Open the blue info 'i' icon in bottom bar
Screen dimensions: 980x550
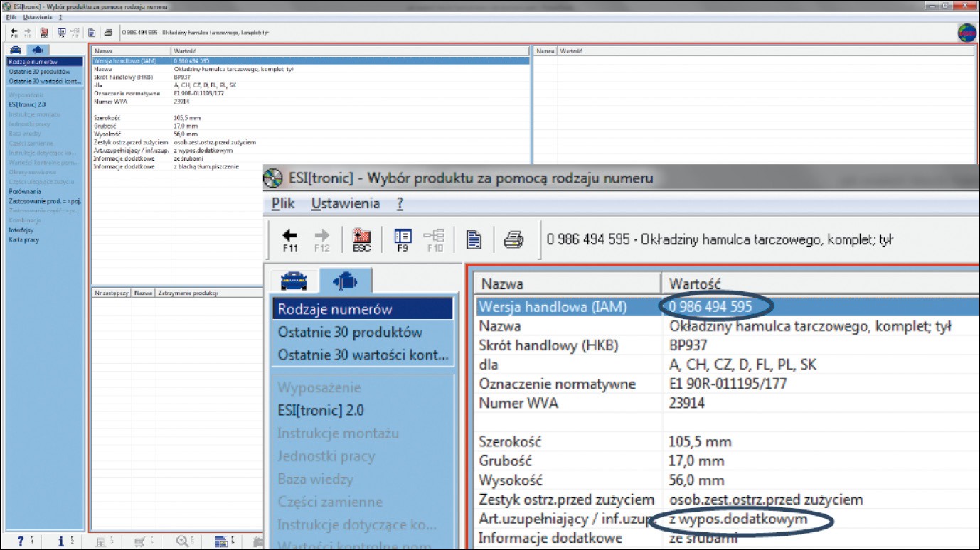(62, 542)
